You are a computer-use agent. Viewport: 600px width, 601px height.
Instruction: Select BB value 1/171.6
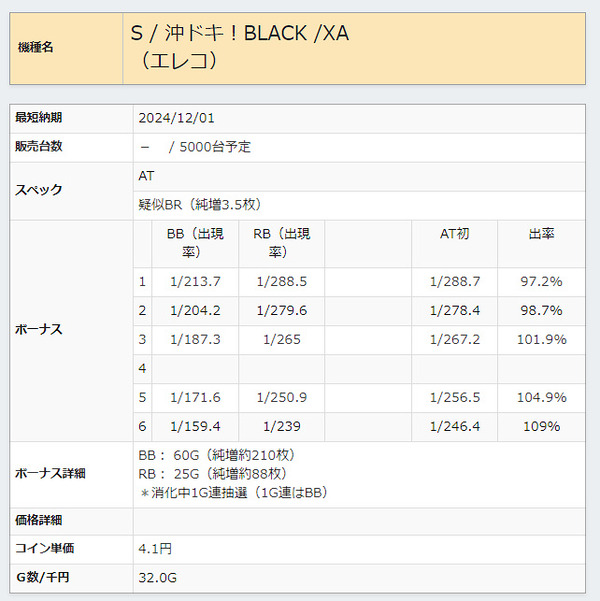click(x=195, y=397)
